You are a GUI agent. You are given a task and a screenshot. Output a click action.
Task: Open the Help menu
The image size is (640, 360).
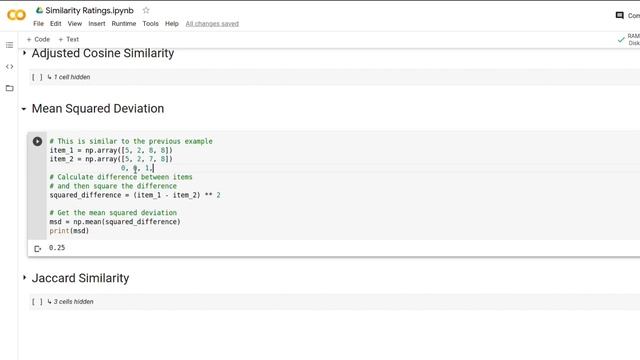[172, 24]
